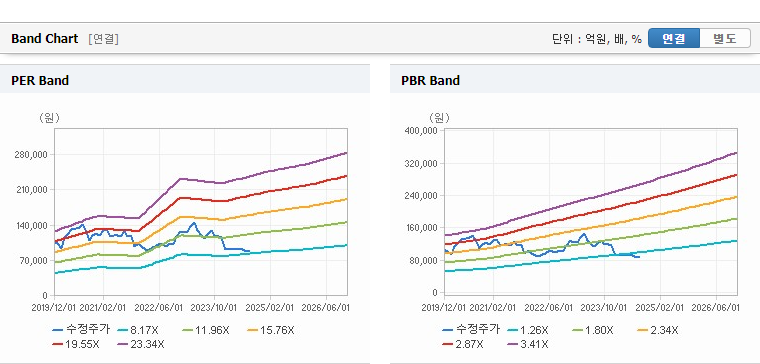Image resolution: width=760 pixels, height=364 pixels.
Task: Toggle 11.96X series in PER legend
Action: click(206, 331)
